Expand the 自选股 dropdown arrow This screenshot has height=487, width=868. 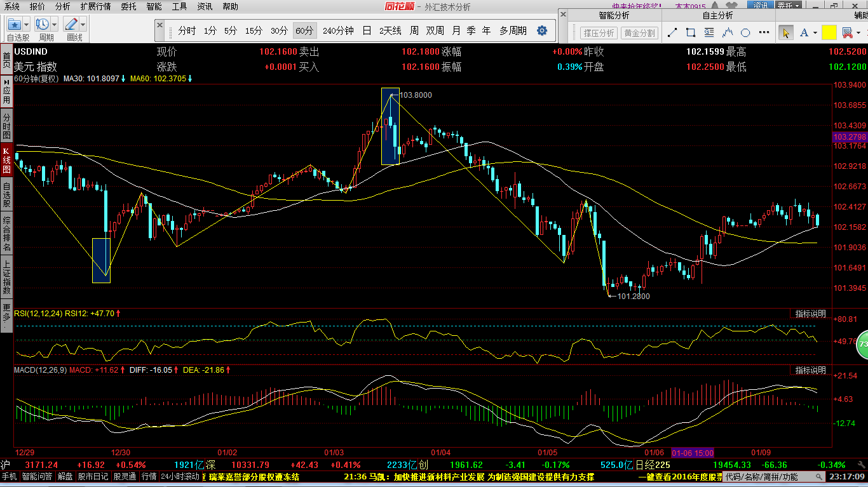tap(27, 25)
